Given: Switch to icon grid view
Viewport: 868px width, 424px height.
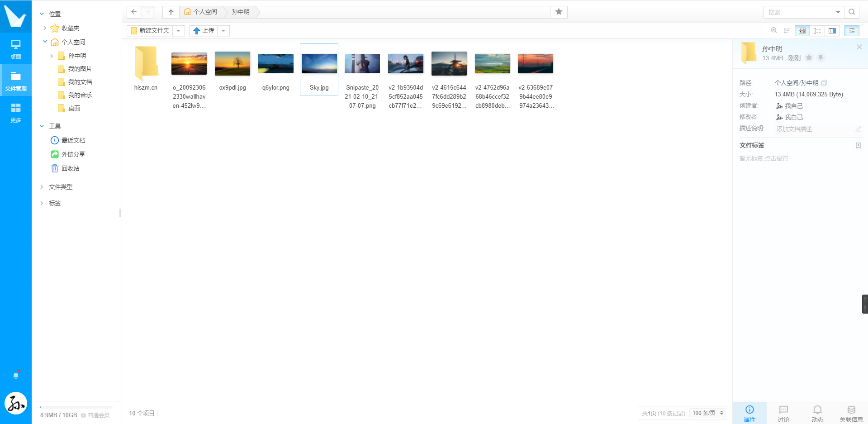Looking at the screenshot, I should [x=802, y=30].
